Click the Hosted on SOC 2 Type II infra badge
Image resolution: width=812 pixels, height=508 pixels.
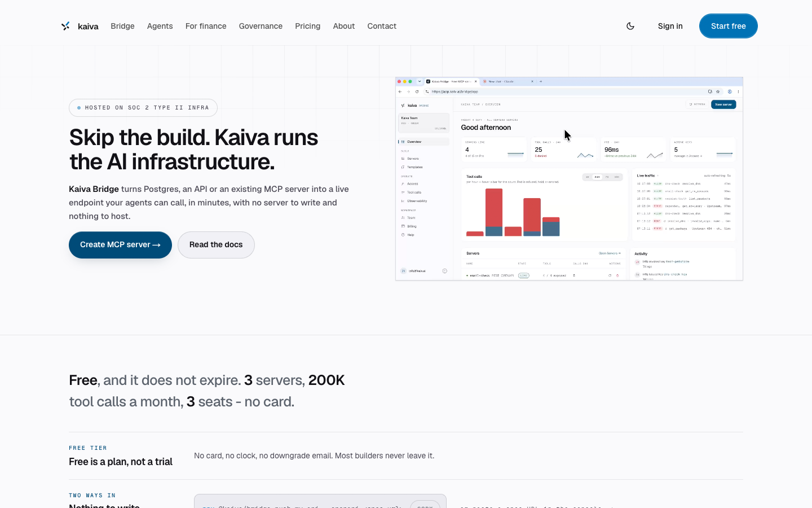click(143, 108)
